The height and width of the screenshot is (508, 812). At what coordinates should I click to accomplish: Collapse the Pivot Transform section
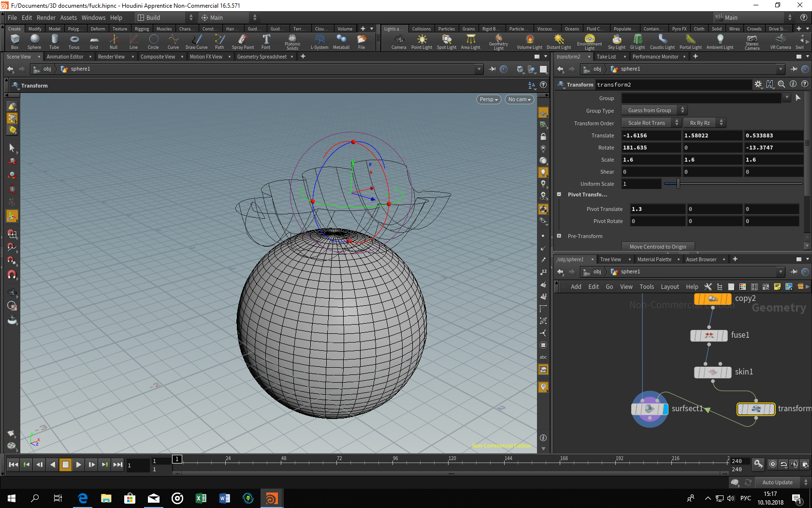pyautogui.click(x=559, y=194)
